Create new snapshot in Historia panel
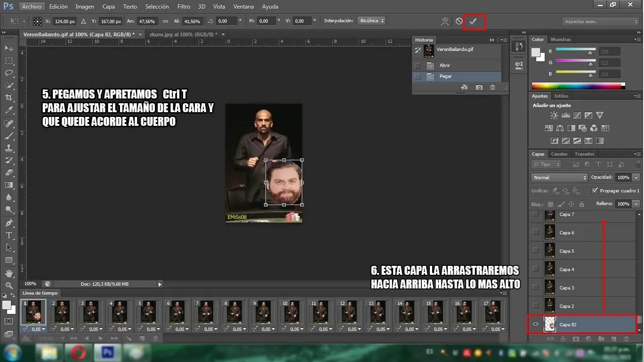Screen dimensions: 644x362 pos(479,87)
